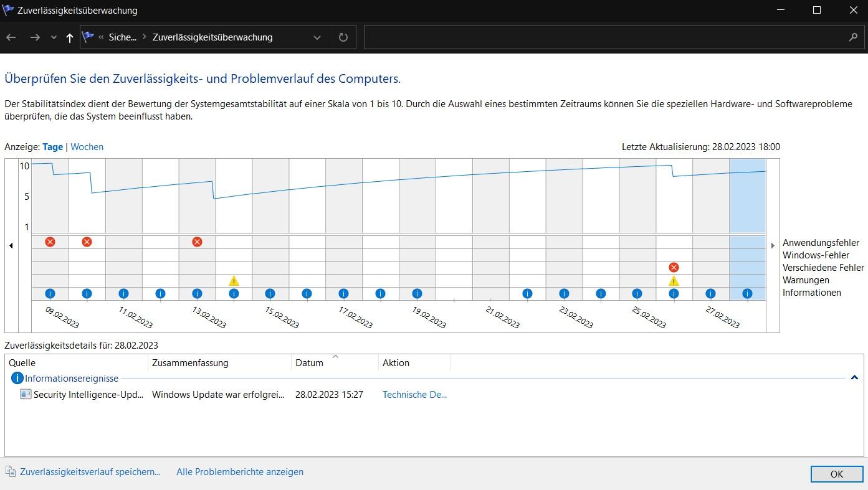Viewport: 868px width, 490px height.
Task: Click the search magnifier icon
Action: 853,37
